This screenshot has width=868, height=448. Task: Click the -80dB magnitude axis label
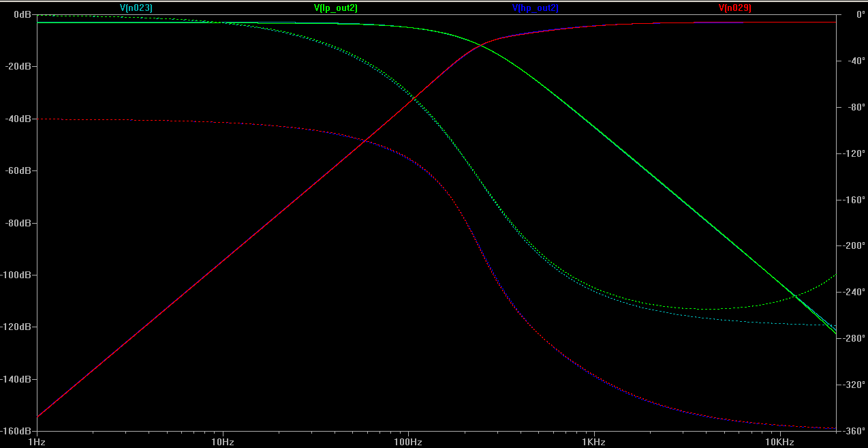pos(19,223)
